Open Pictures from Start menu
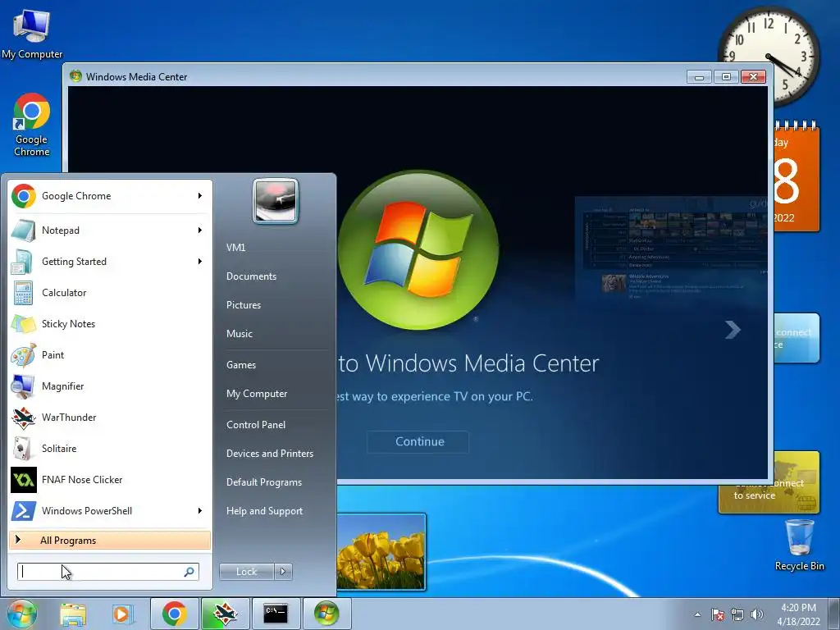 click(x=243, y=305)
